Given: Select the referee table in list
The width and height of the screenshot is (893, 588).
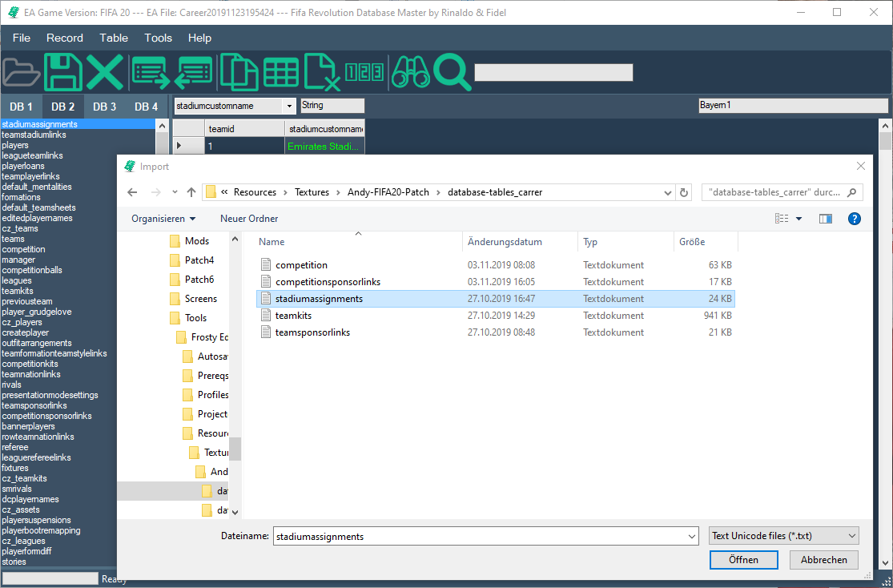Looking at the screenshot, I should (x=14, y=447).
